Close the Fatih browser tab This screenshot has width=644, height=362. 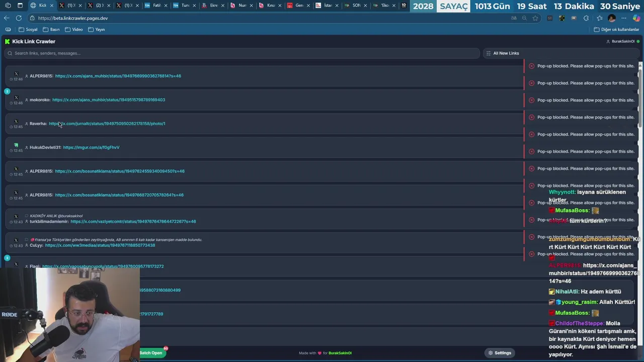pyautogui.click(x=166, y=6)
